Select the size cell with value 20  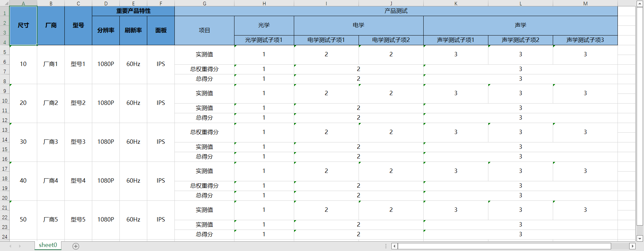(23, 103)
